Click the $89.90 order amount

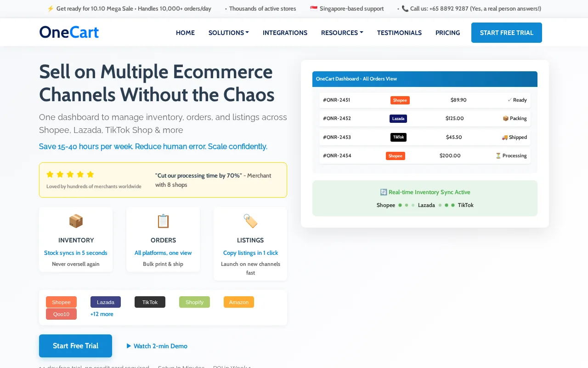(x=458, y=100)
